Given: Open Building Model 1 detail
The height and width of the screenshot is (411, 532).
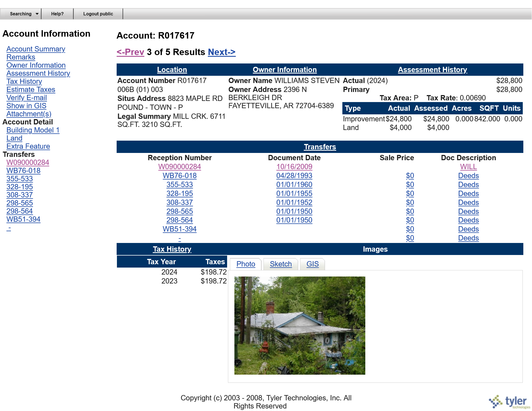Looking at the screenshot, I should [33, 130].
